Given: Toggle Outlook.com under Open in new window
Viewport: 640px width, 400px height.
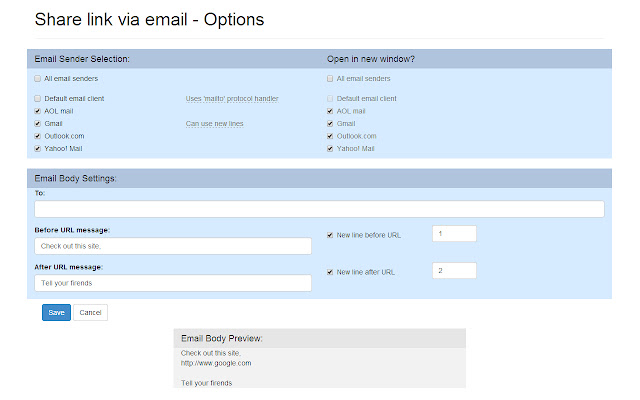Looking at the screenshot, I should [331, 136].
